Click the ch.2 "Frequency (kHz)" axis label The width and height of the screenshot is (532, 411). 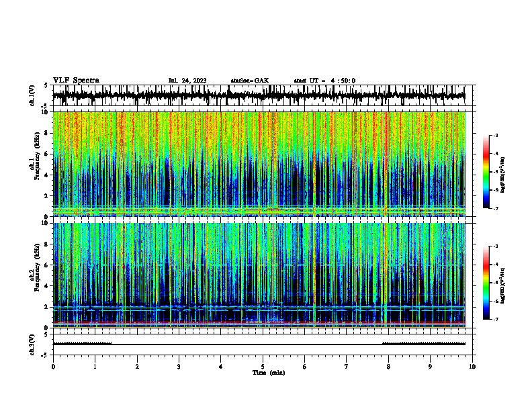click(38, 267)
